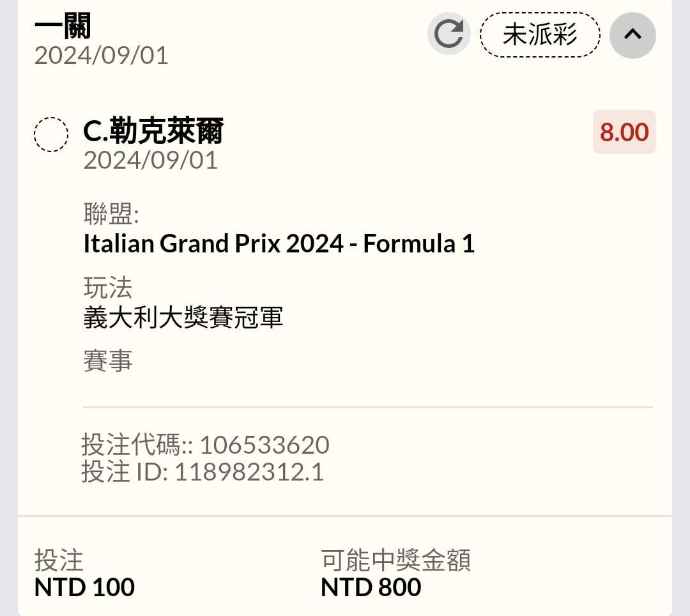Screen dimensions: 690x616
Task: Click the NTD 100 stake amount
Action: coord(84,587)
